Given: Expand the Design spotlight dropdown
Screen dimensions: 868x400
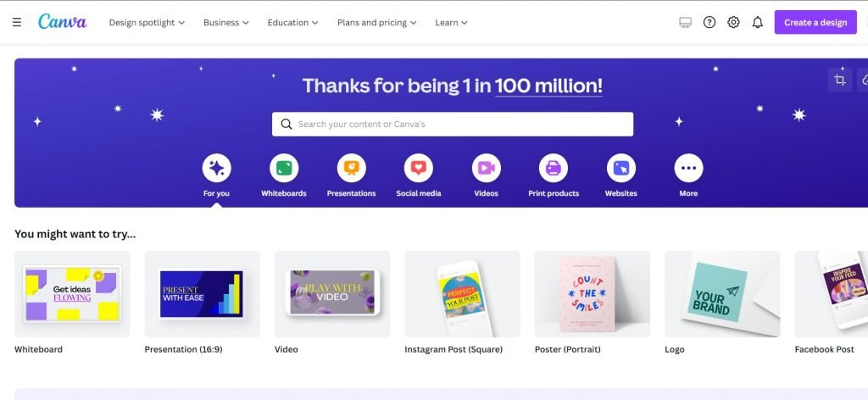Looking at the screenshot, I should pos(147,22).
